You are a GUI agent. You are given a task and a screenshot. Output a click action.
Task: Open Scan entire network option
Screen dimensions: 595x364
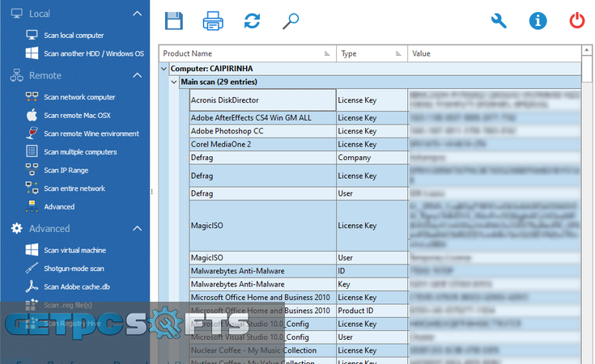pyautogui.click(x=74, y=188)
